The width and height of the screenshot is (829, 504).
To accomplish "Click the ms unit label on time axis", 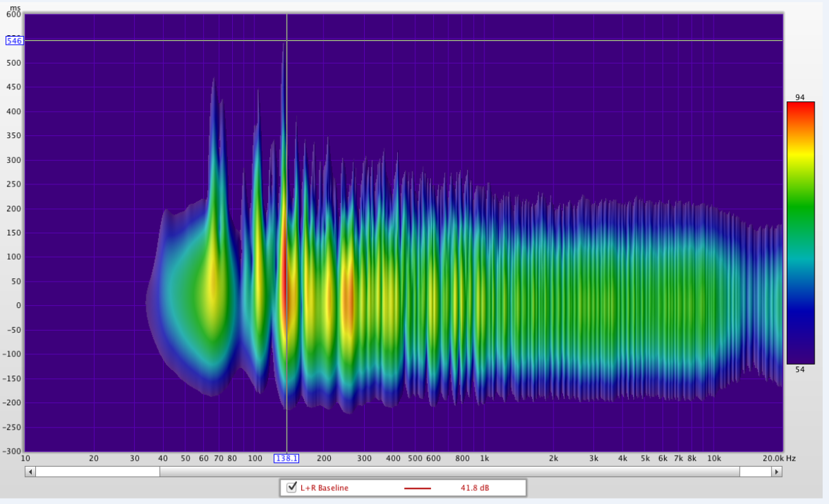I will (x=15, y=8).
